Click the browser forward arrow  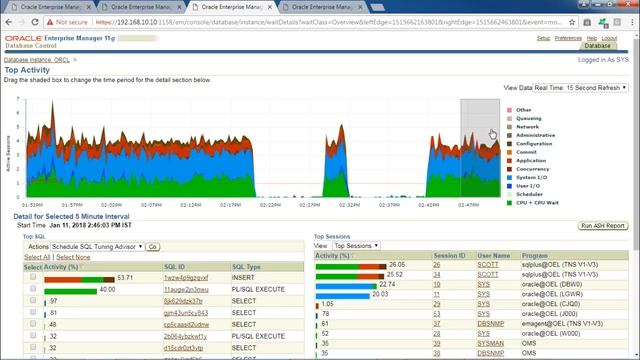[x=22, y=22]
